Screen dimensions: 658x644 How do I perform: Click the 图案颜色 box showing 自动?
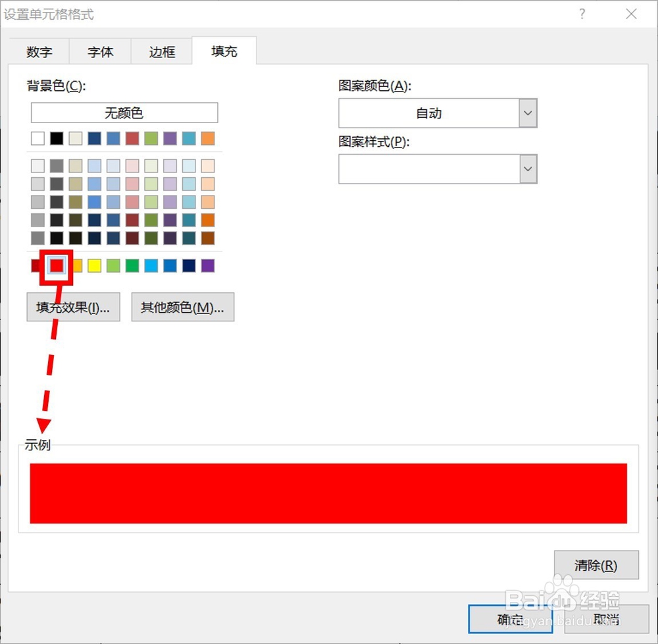point(429,113)
